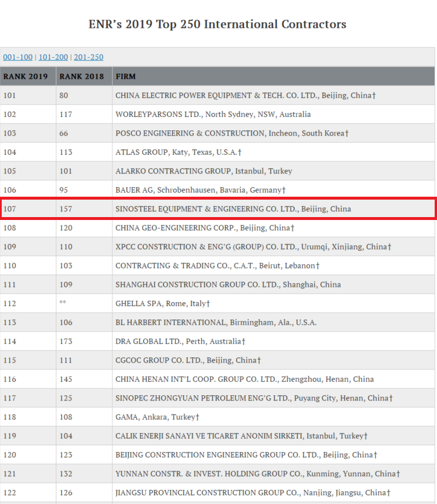437x504 pixels.
Task: Select Bauer AG, Schrobenhausen entry
Action: click(201, 190)
